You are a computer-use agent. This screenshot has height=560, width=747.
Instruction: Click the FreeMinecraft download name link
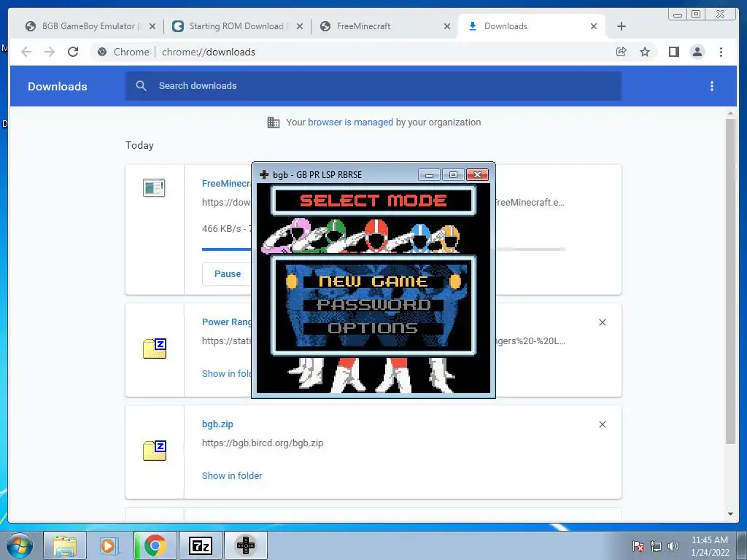pos(227,183)
